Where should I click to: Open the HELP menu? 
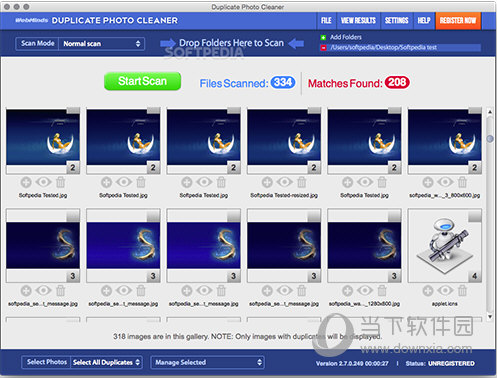[424, 21]
